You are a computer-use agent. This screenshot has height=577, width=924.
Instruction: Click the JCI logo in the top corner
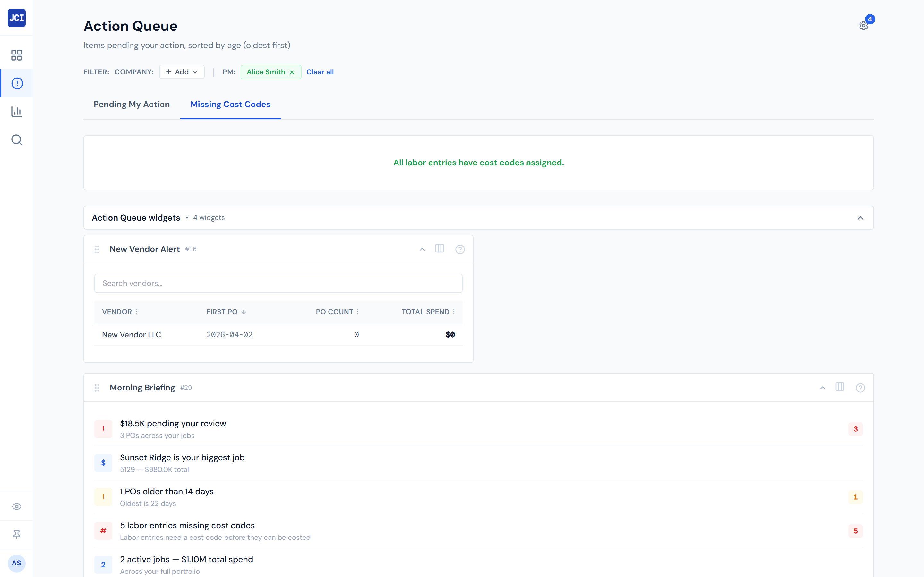(x=16, y=18)
